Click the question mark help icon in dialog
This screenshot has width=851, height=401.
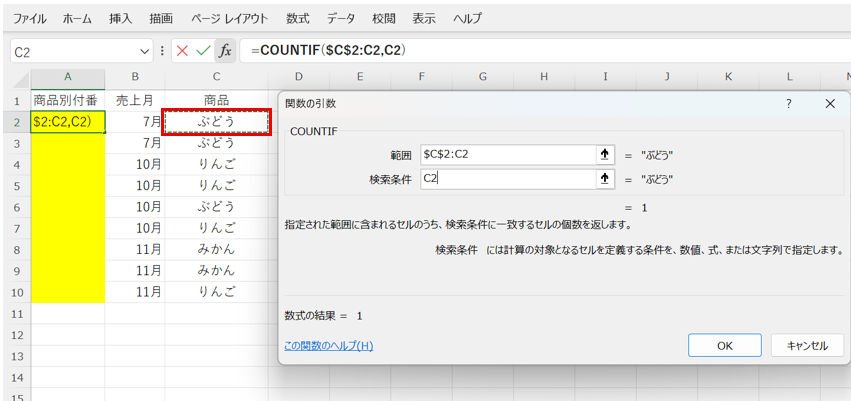tap(788, 103)
